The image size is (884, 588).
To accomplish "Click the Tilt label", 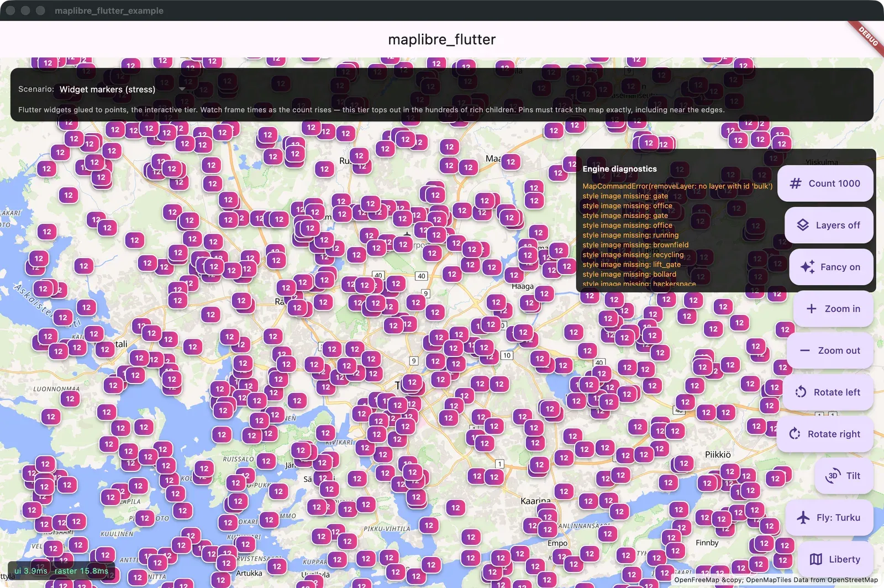I will pyautogui.click(x=853, y=476).
